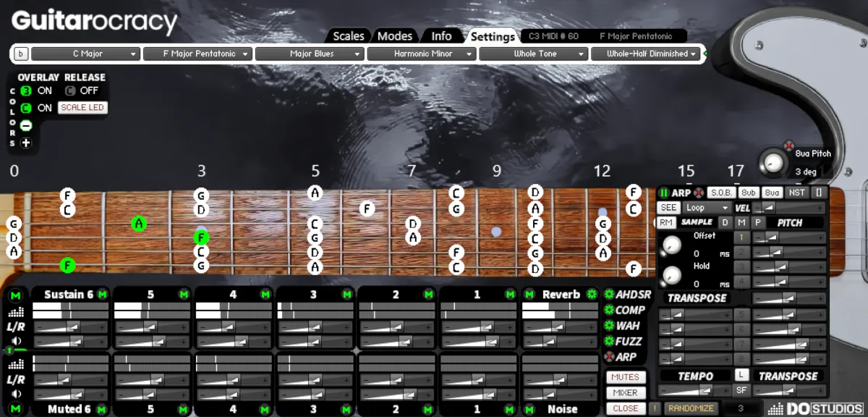
Task: Click the highlighted green A note on fretboard
Action: pyautogui.click(x=139, y=224)
